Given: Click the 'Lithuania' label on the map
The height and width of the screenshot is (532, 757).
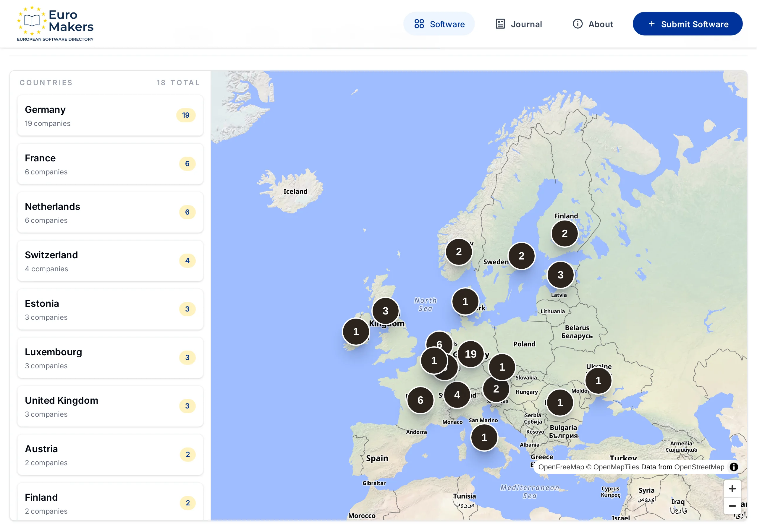Looking at the screenshot, I should pyautogui.click(x=553, y=312).
